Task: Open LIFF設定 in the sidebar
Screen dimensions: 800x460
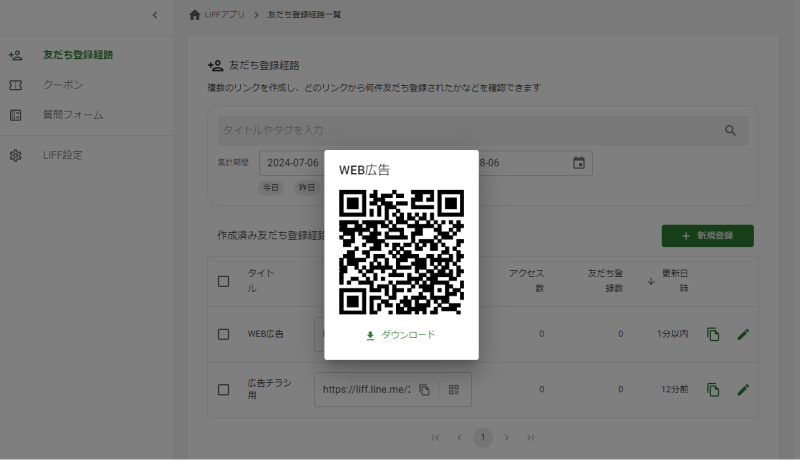Action: tap(62, 155)
